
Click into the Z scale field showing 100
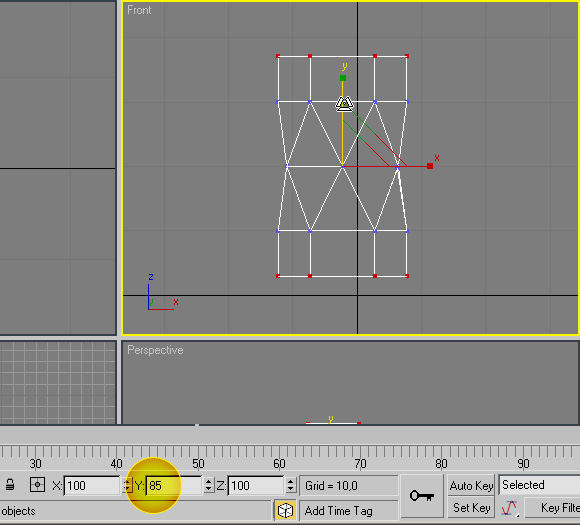pos(256,485)
